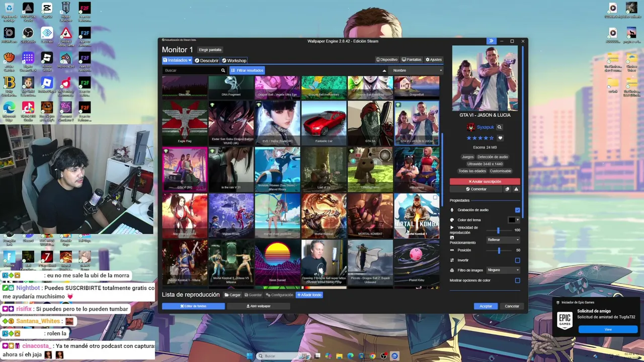Click Windows taskbar Buscar search box
This screenshot has width=644, height=362.
coord(282,356)
